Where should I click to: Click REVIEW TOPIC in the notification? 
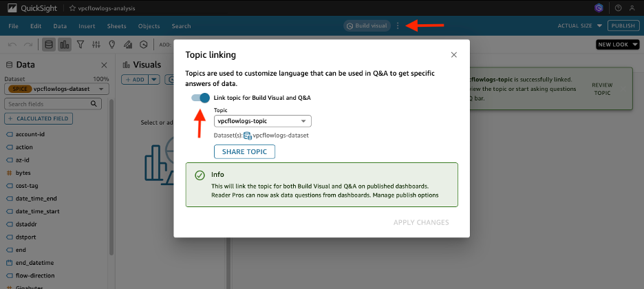pyautogui.click(x=602, y=89)
